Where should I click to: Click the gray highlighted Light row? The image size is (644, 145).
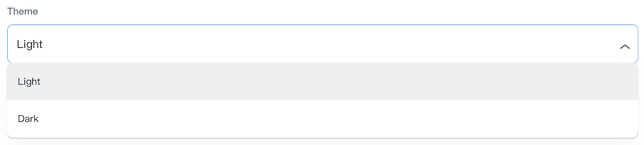322,81
